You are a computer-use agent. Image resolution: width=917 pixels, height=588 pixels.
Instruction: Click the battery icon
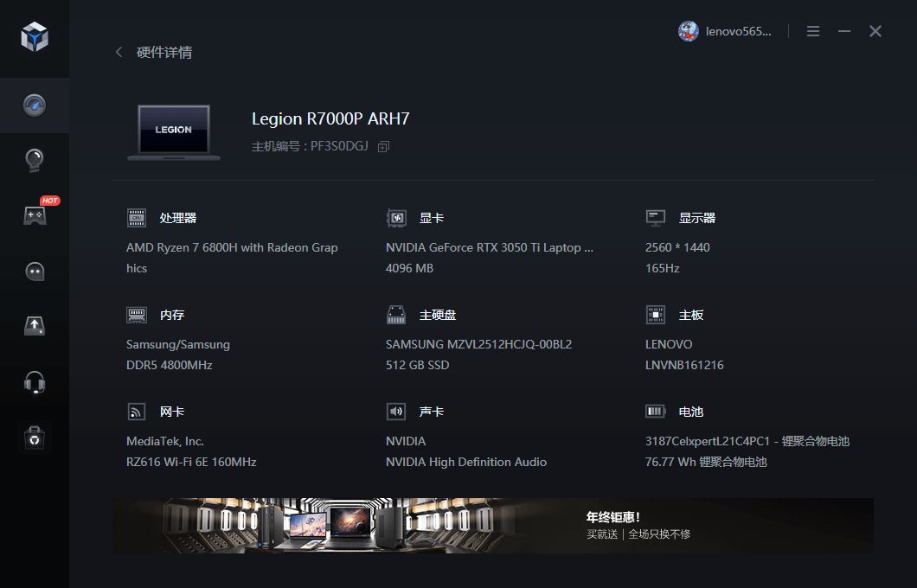[x=656, y=412]
